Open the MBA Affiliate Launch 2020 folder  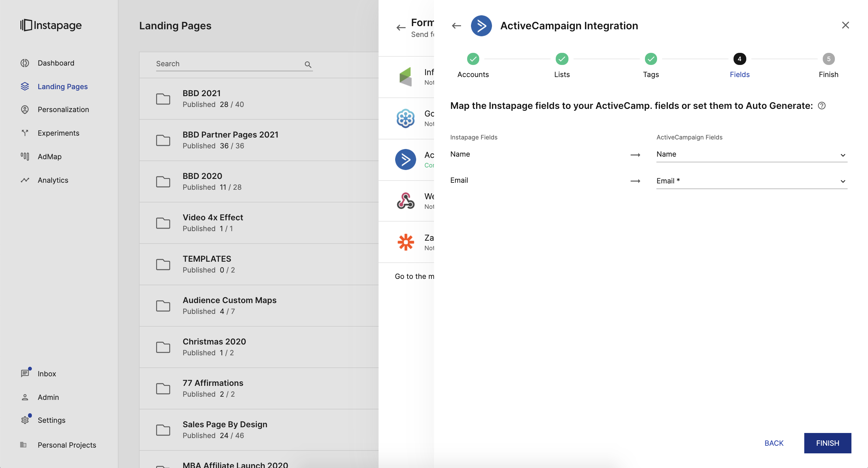click(259, 460)
